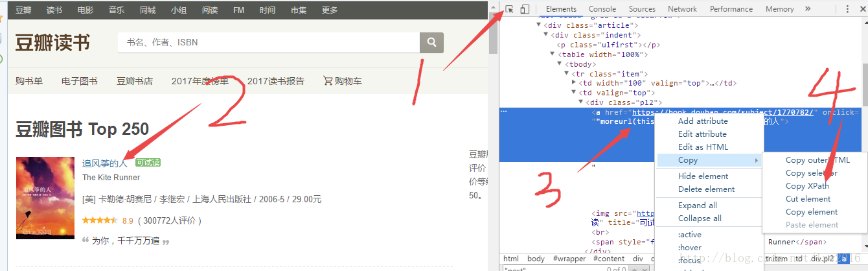
Task: Select the Elements tab
Action: (561, 9)
